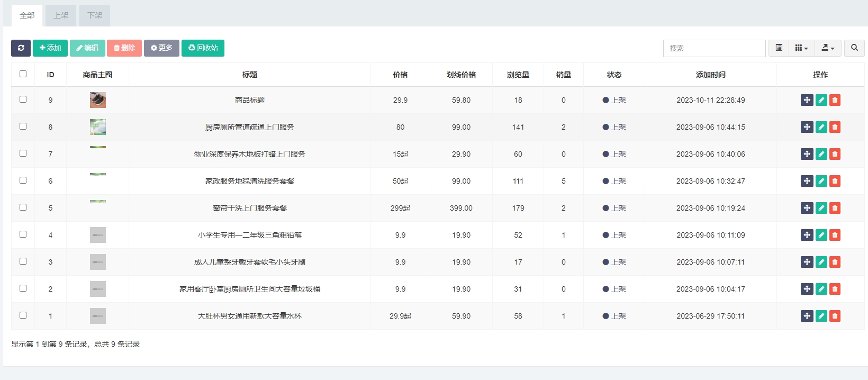Open the 回收站 (recycle bin) button
Screen dimensions: 868x380
tap(203, 48)
